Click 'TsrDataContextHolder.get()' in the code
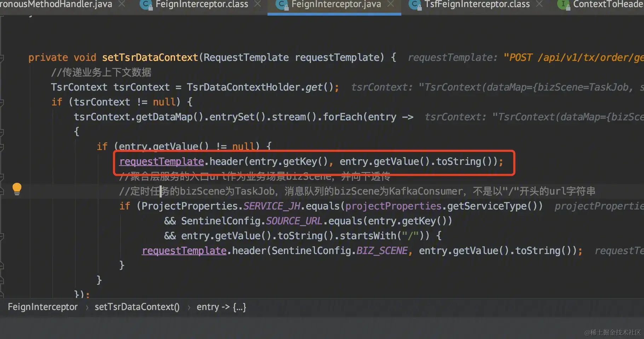Image resolution: width=644 pixels, height=339 pixels. tap(260, 87)
